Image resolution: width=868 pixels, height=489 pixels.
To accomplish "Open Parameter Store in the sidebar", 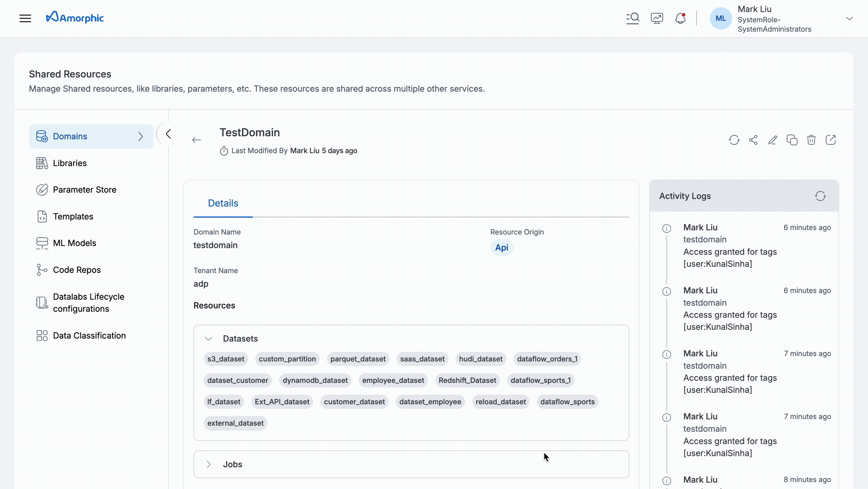I will [x=84, y=190].
